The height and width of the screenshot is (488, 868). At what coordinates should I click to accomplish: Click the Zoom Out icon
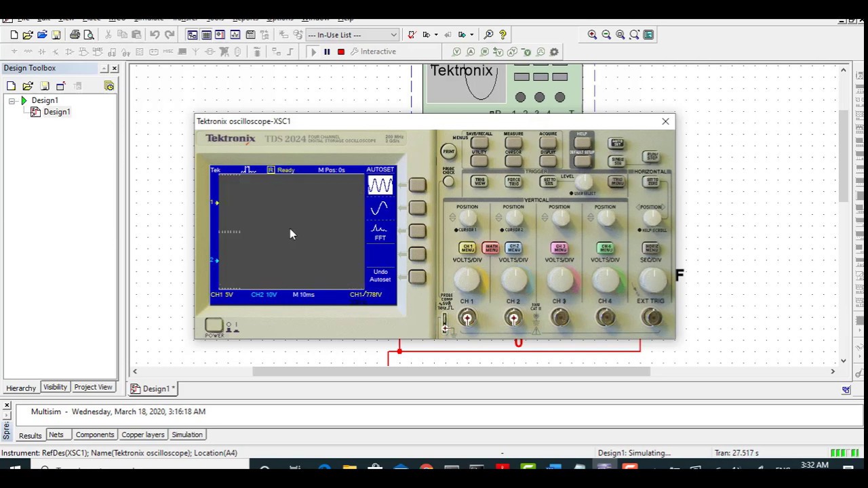606,35
